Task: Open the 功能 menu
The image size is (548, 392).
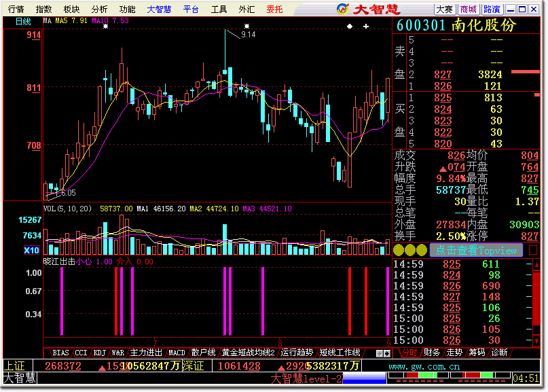Action: pyautogui.click(x=127, y=9)
